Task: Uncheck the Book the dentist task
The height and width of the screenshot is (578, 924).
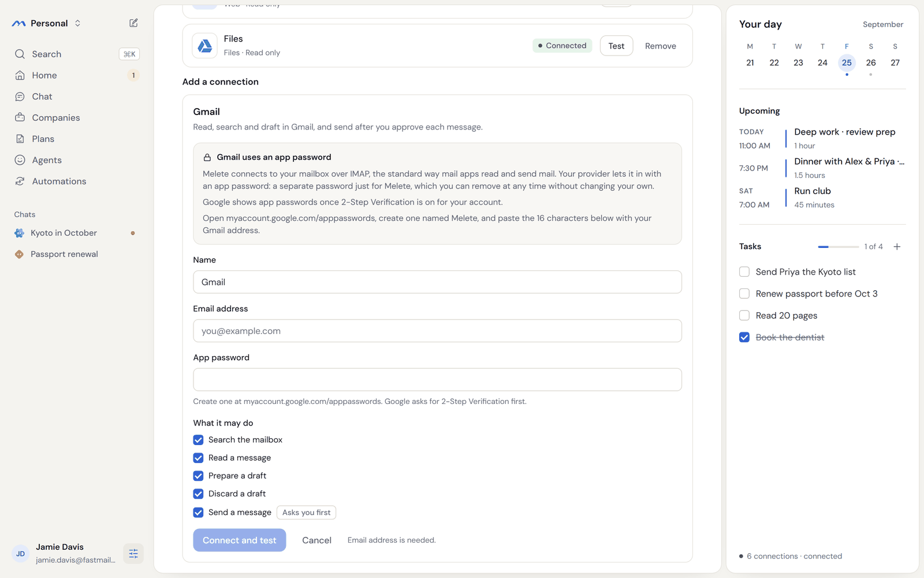Action: tap(744, 338)
